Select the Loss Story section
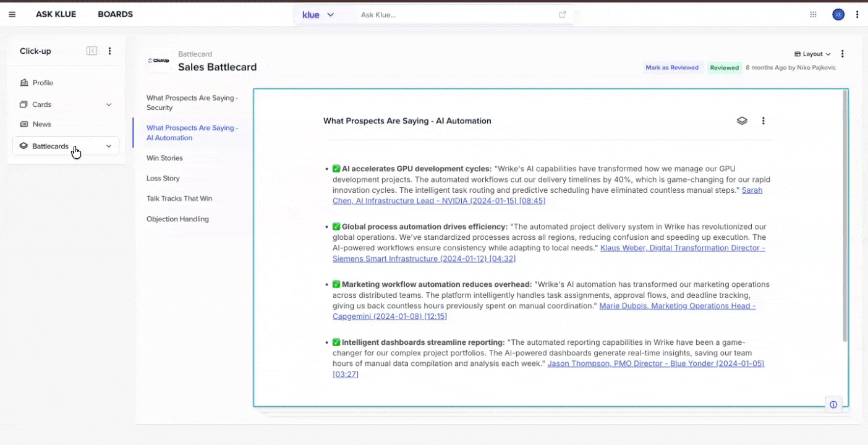Viewport: 868px width, 445px height. tap(163, 179)
